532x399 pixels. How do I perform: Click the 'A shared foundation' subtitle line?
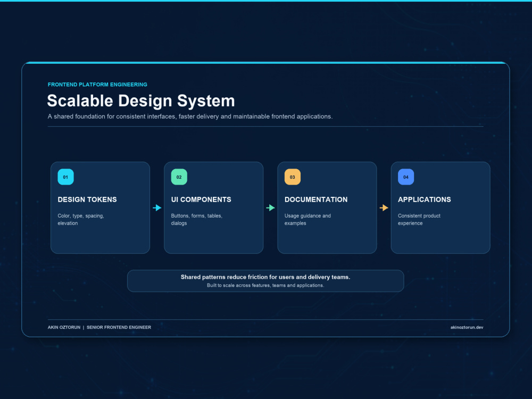[190, 117]
